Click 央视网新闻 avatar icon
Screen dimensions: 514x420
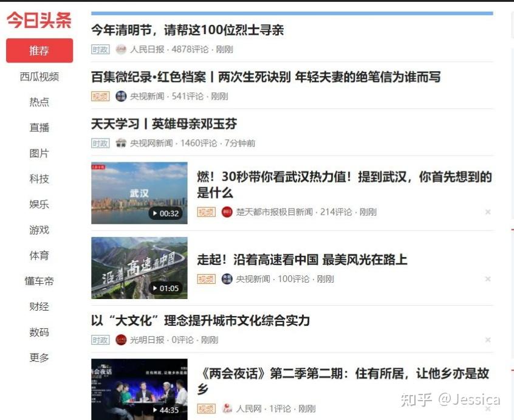pos(121,143)
